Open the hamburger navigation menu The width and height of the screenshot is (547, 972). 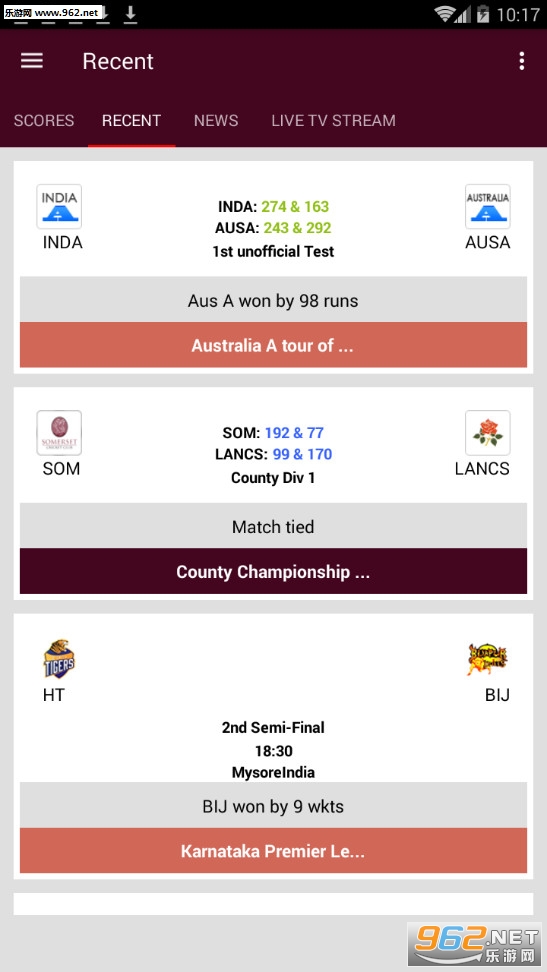pyautogui.click(x=32, y=61)
